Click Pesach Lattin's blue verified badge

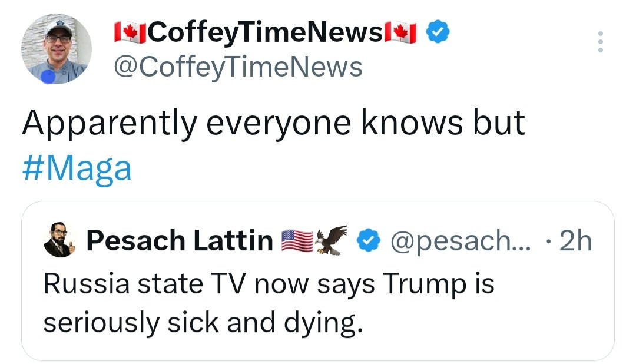[368, 240]
